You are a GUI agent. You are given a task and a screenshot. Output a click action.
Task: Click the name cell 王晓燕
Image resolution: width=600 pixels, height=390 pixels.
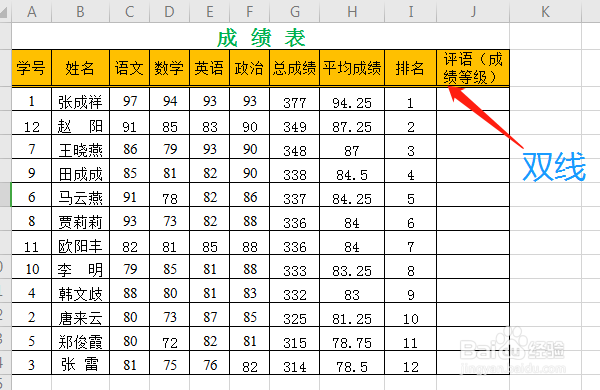click(80, 147)
